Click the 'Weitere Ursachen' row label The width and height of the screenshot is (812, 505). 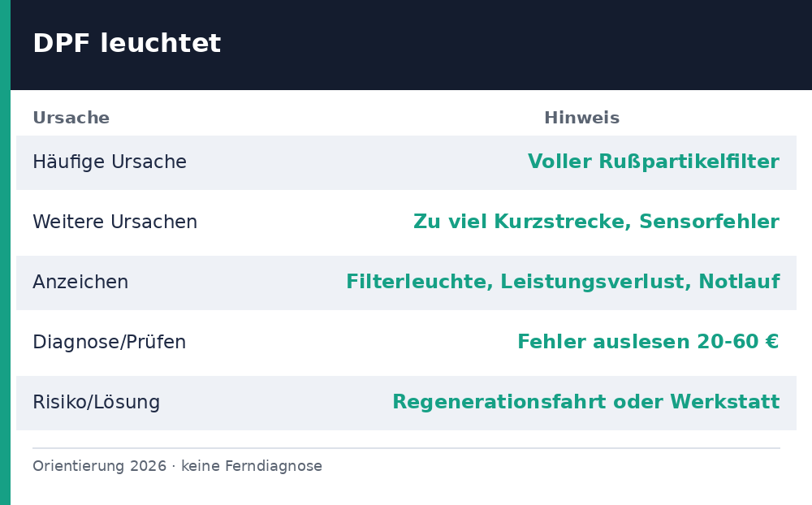click(x=115, y=222)
